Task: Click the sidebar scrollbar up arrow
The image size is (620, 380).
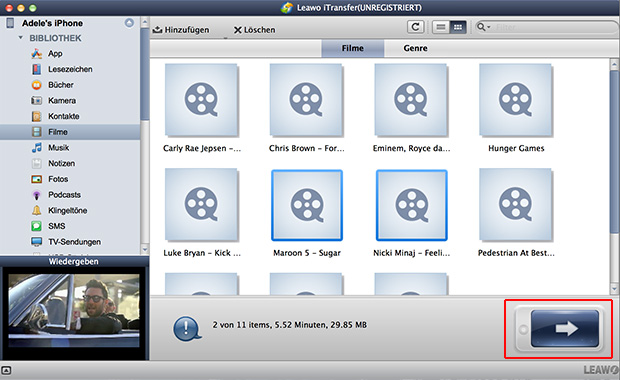Action: point(145,22)
